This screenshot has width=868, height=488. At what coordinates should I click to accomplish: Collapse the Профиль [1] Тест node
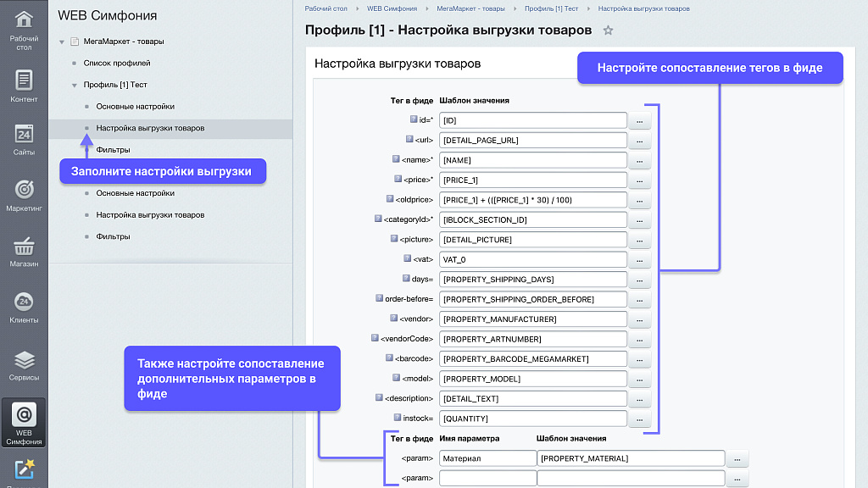click(x=75, y=85)
